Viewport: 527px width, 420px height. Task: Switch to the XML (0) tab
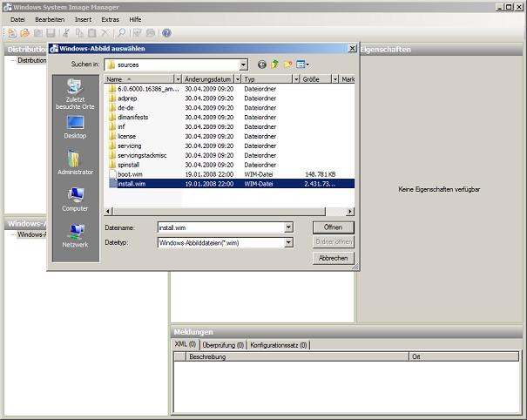pyautogui.click(x=186, y=344)
